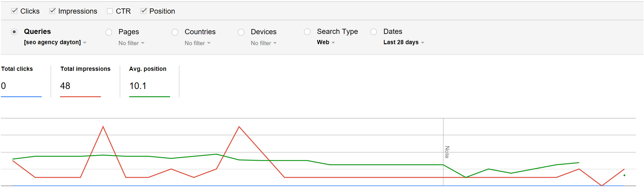Expand the Devices 'No filter' dropdown
Screen dimensions: 644x188
pyautogui.click(x=264, y=43)
